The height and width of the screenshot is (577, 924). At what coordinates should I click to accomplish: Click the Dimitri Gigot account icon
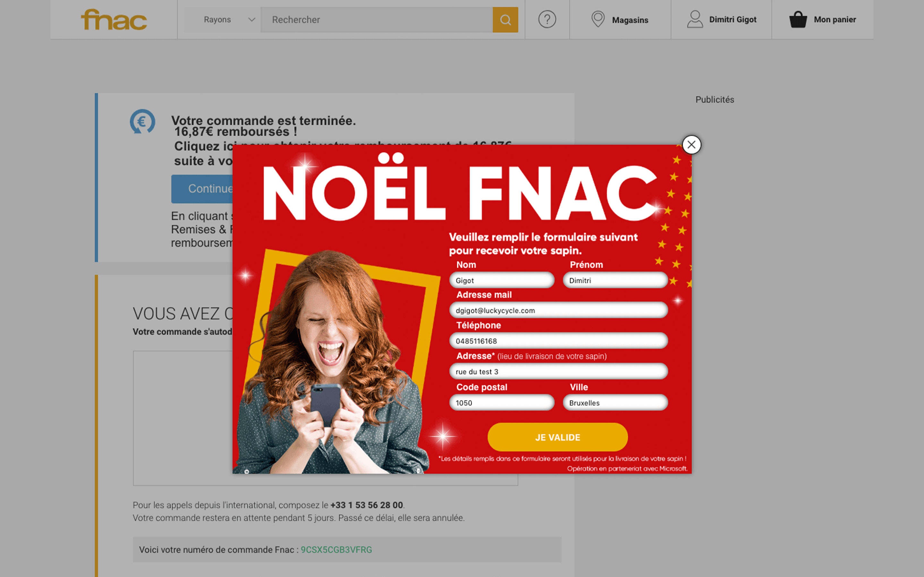pyautogui.click(x=695, y=19)
